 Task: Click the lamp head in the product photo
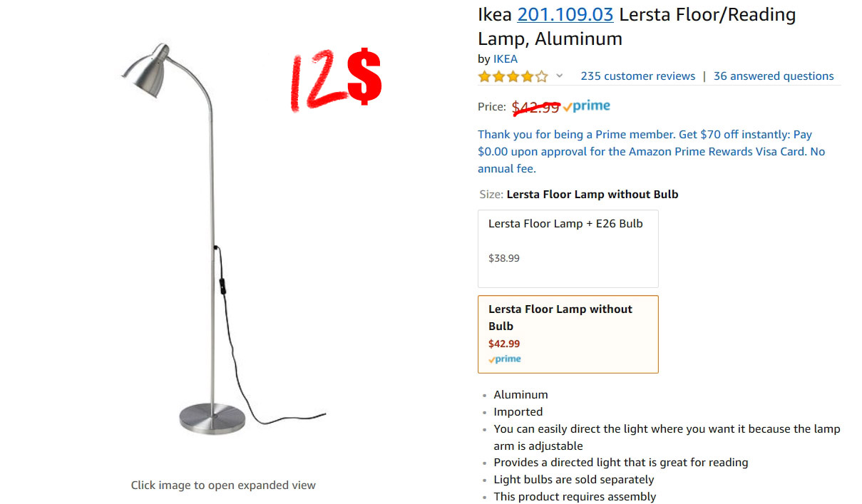(146, 69)
